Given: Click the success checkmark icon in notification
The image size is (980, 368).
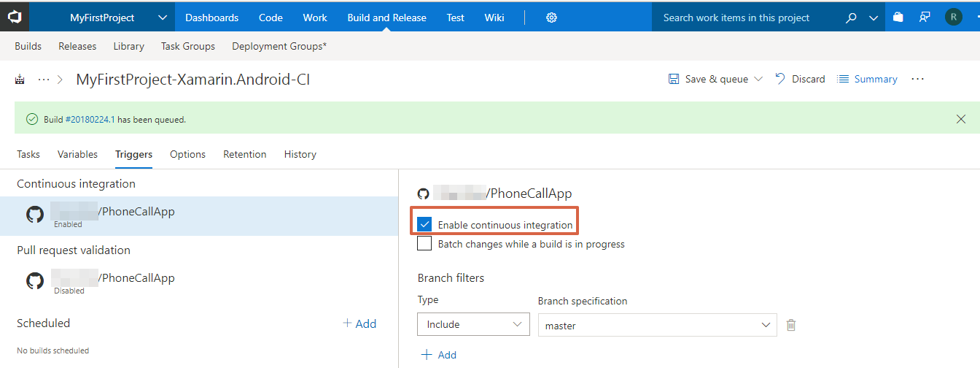Looking at the screenshot, I should click(x=31, y=119).
